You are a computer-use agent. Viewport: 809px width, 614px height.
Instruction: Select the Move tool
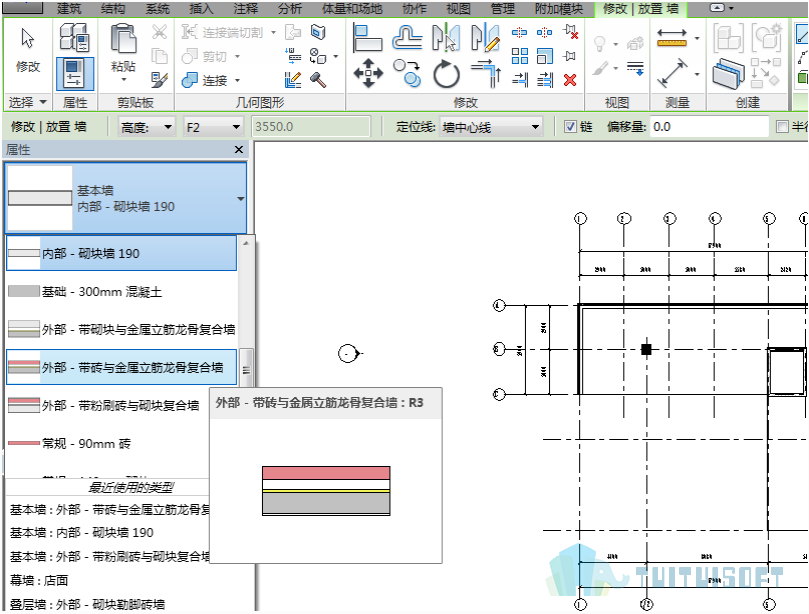[368, 73]
